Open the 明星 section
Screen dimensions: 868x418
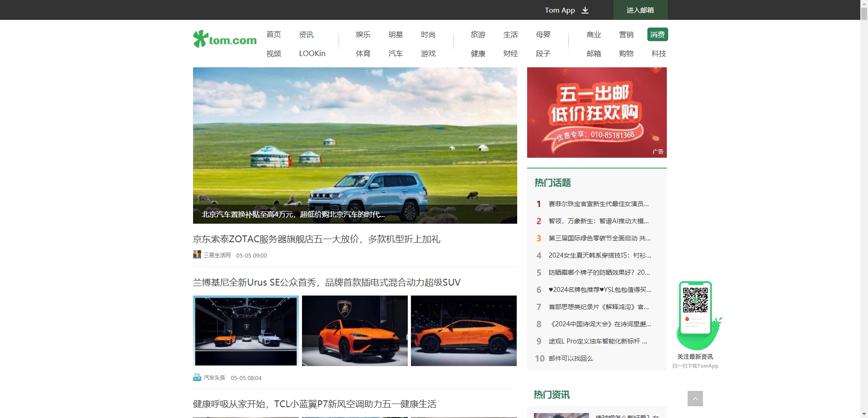coord(396,34)
